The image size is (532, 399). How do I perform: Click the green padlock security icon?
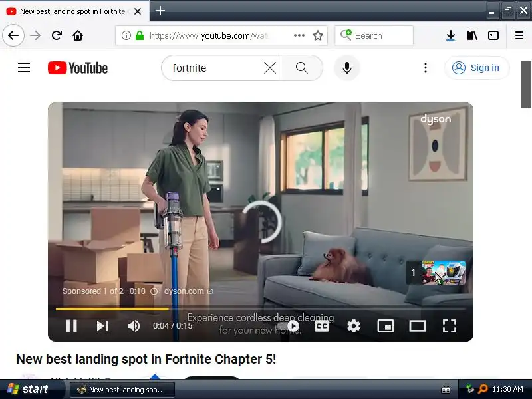140,35
